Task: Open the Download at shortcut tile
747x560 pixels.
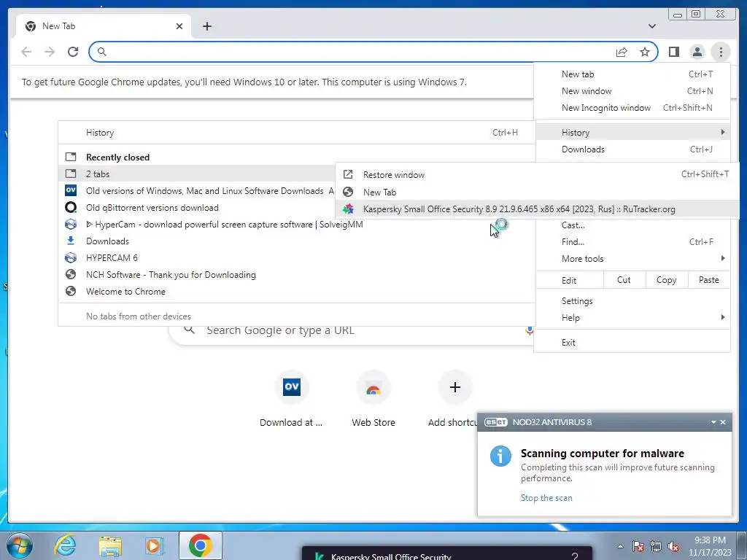Action: click(x=291, y=399)
